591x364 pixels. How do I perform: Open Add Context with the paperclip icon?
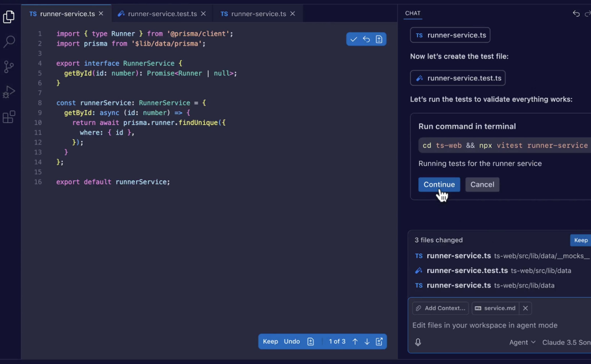(419, 308)
